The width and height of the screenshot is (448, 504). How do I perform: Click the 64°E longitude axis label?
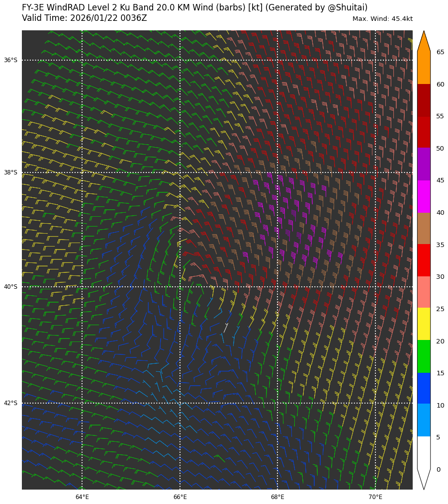82,497
